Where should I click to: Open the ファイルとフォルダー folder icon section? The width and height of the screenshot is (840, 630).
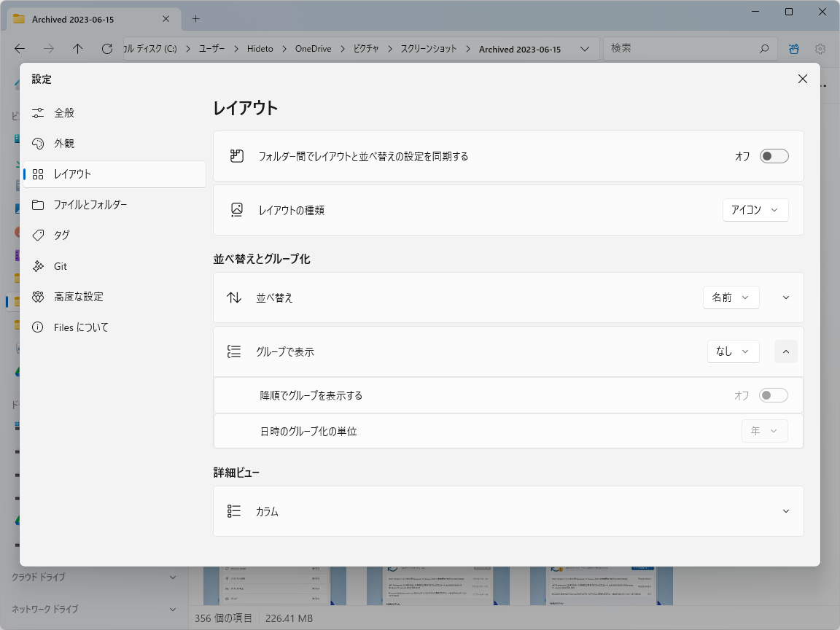39,204
